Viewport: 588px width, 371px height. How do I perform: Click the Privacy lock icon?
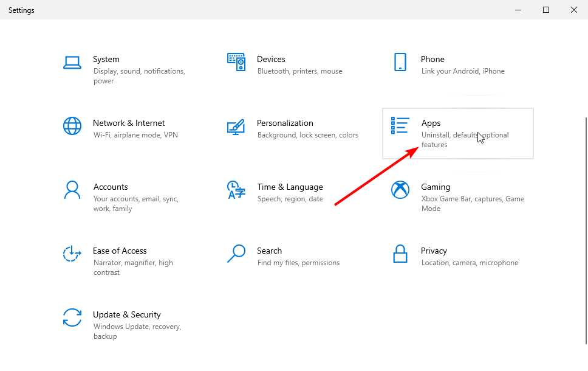pyautogui.click(x=400, y=254)
